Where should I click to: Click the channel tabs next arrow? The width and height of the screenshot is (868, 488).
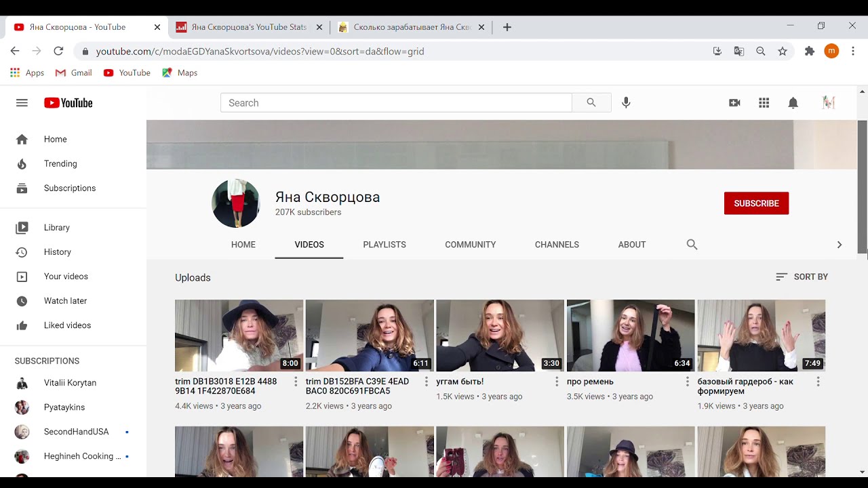click(839, 245)
